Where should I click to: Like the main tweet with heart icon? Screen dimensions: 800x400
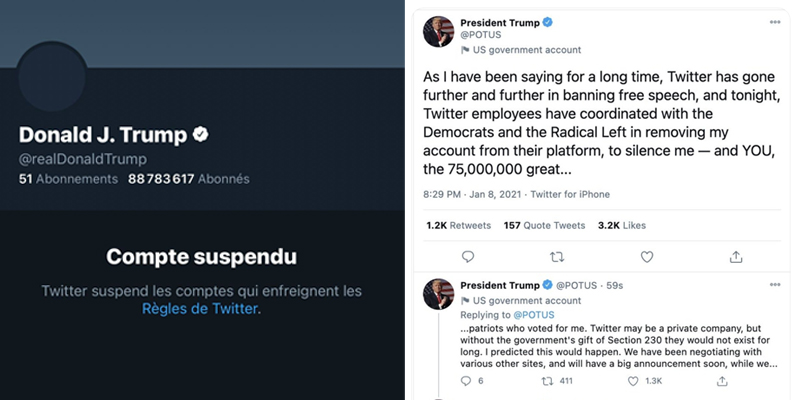point(646,257)
